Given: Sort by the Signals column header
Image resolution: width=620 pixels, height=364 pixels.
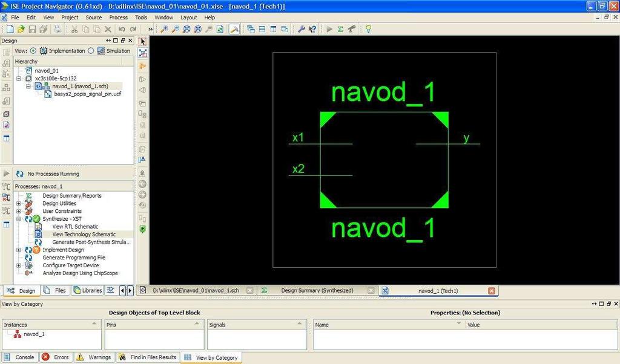Looking at the screenshot, I should (257, 325).
